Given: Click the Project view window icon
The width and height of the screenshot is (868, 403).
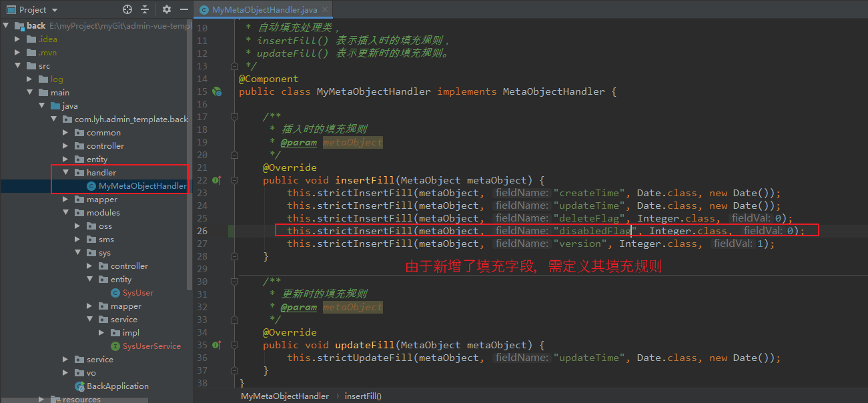Looking at the screenshot, I should [x=11, y=9].
